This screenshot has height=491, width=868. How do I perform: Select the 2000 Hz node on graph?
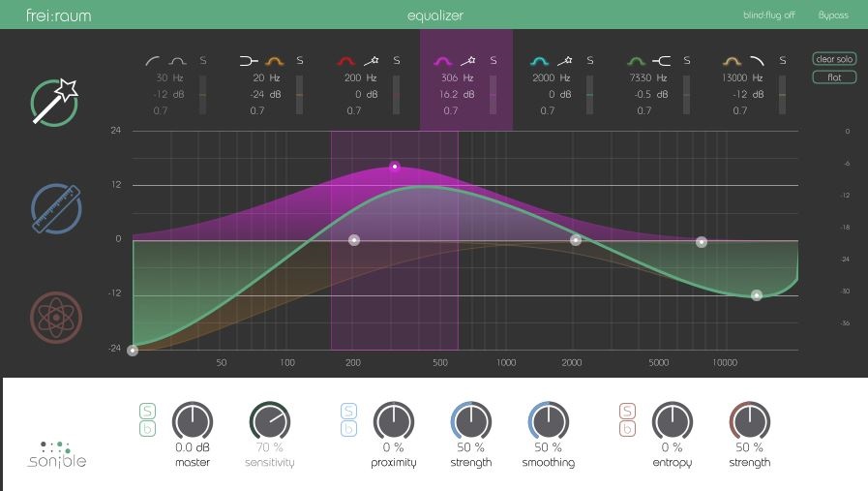(576, 240)
